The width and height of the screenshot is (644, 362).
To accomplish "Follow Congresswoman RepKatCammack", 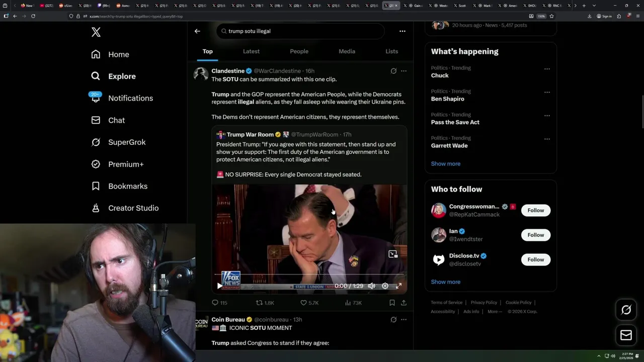I will tap(536, 210).
